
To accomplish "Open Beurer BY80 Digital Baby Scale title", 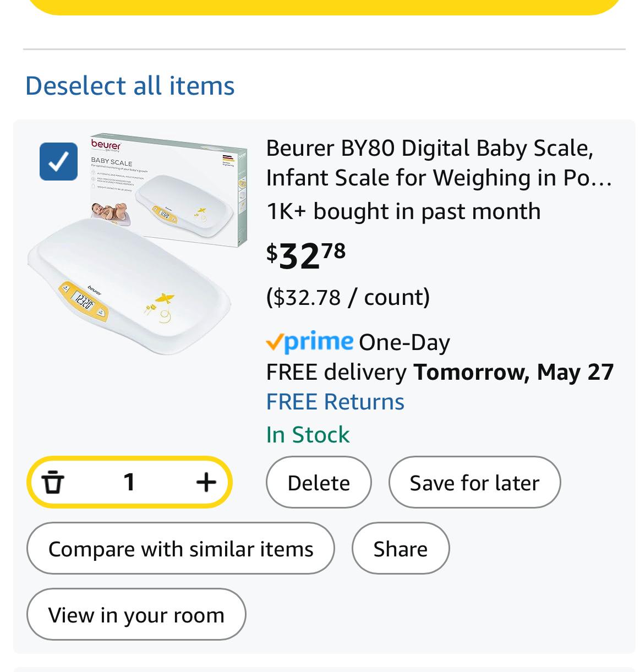I will point(439,163).
